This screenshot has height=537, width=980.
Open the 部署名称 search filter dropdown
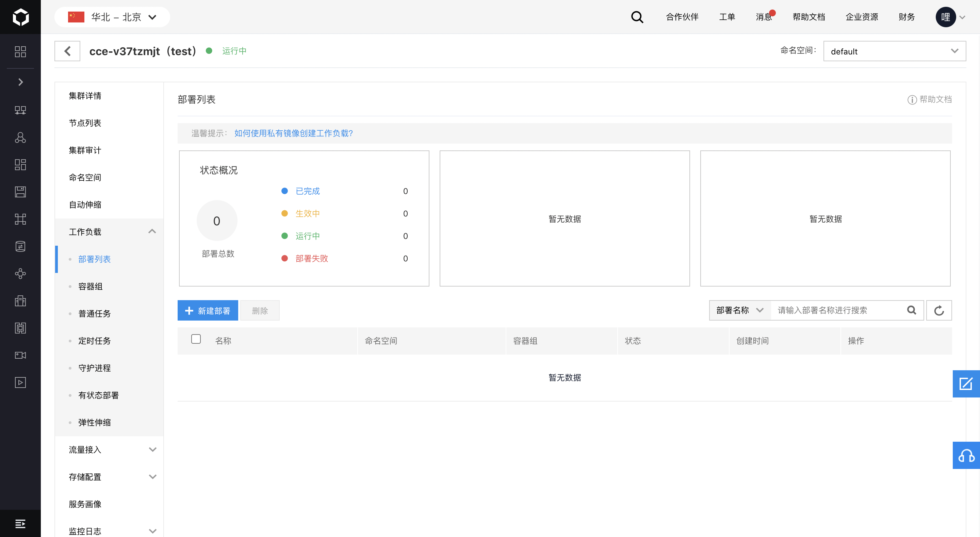(x=739, y=311)
